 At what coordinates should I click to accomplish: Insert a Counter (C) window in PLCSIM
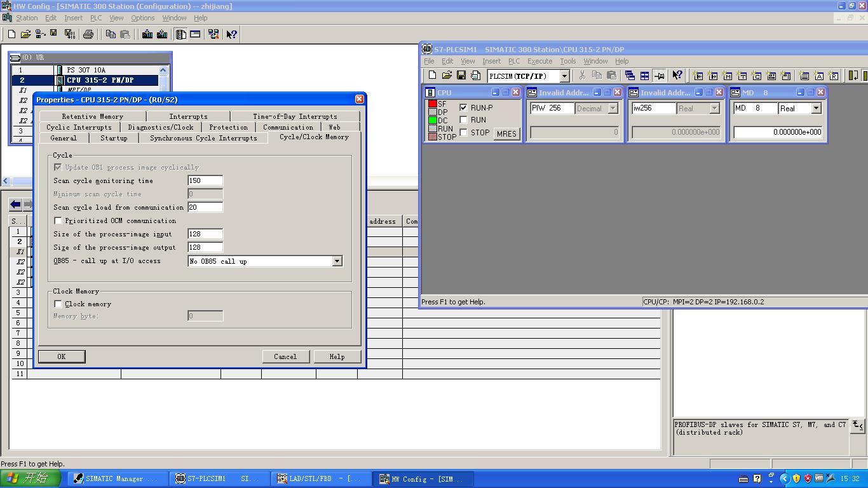757,76
